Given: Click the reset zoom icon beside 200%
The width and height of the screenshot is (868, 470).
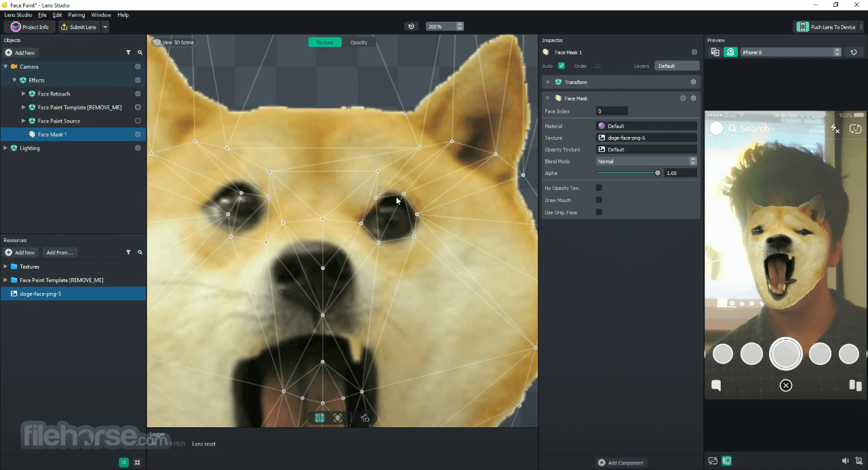Looking at the screenshot, I should [411, 26].
